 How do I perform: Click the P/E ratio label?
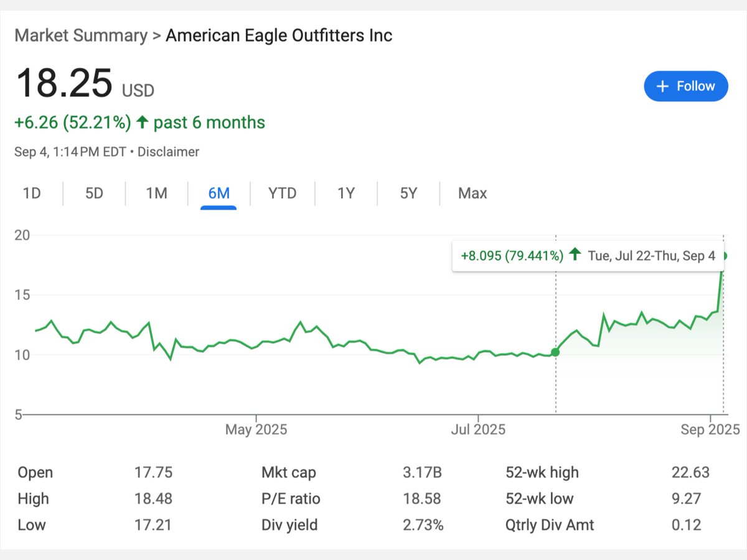tap(291, 499)
